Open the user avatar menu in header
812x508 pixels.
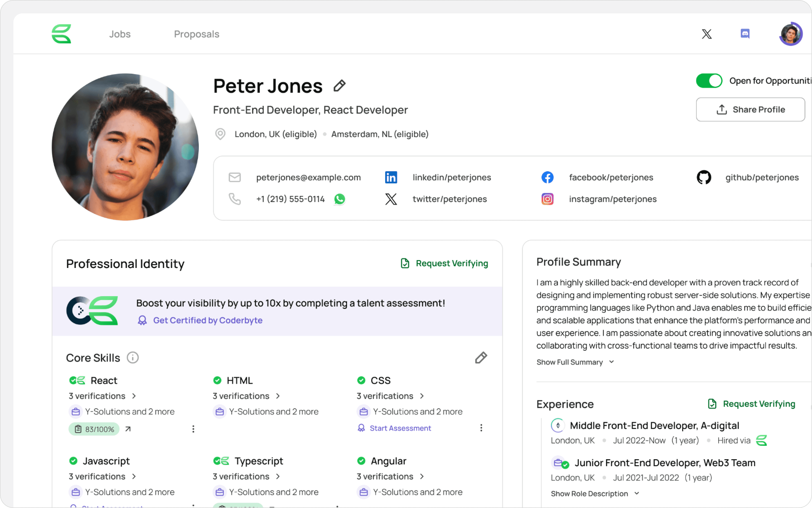[791, 34]
